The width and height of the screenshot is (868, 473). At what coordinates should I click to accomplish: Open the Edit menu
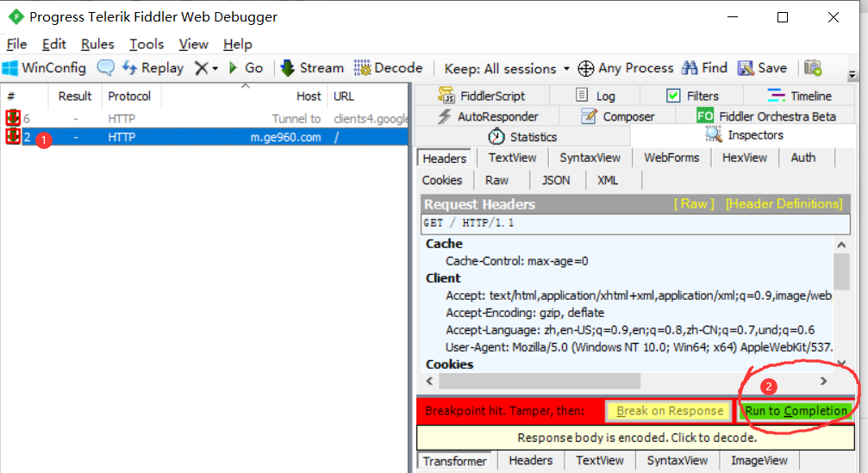[x=53, y=44]
